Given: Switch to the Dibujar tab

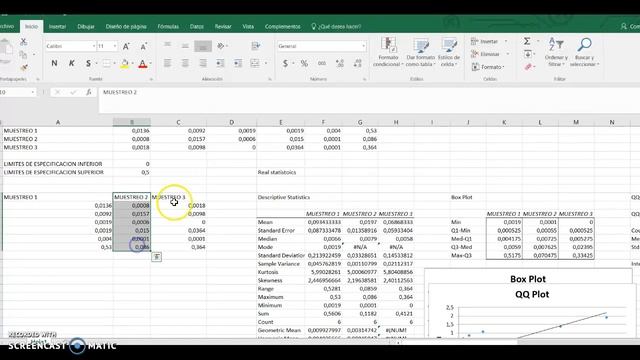Looking at the screenshot, I should 86,27.
